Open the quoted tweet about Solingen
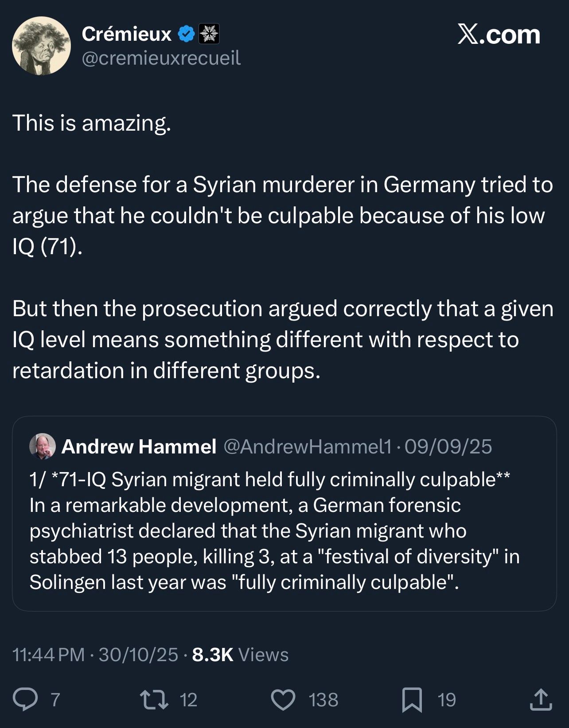The height and width of the screenshot is (728, 569). (x=284, y=531)
